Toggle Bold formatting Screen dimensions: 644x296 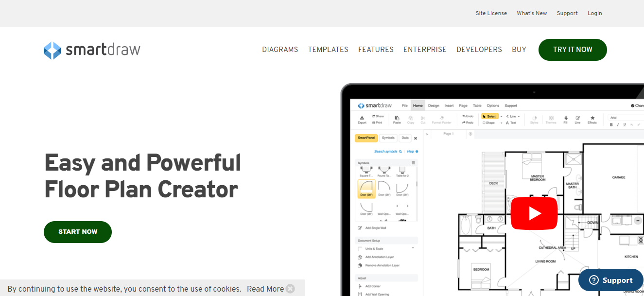611,125
